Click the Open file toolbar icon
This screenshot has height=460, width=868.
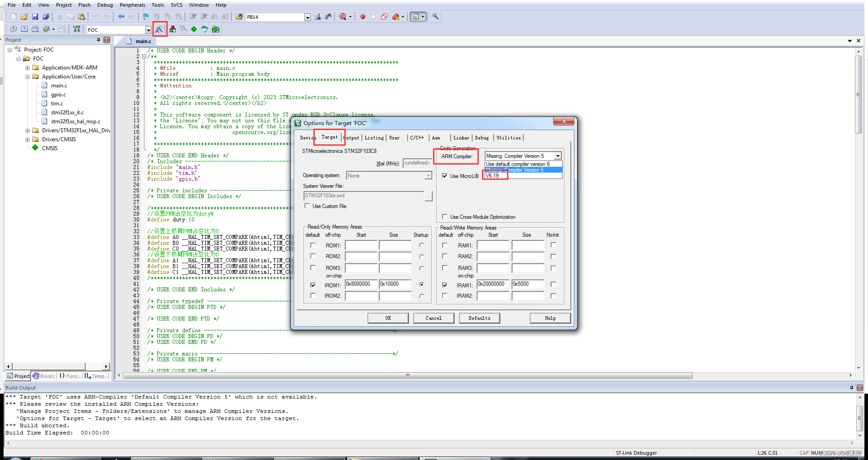(24, 17)
